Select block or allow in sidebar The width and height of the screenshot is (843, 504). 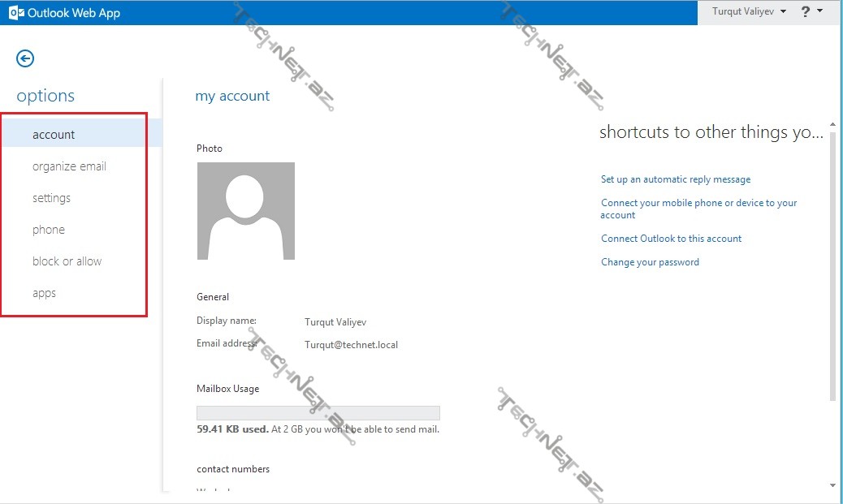pyautogui.click(x=67, y=261)
